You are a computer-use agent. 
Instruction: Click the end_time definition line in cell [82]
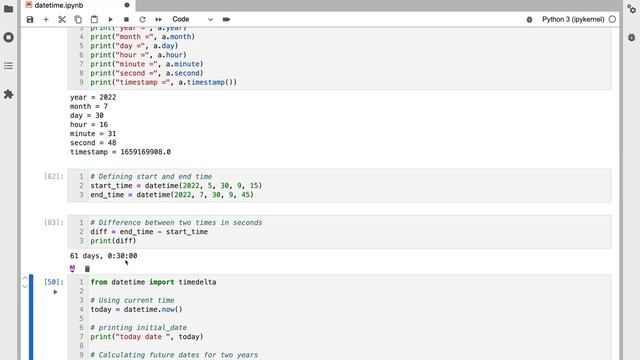tap(172, 195)
